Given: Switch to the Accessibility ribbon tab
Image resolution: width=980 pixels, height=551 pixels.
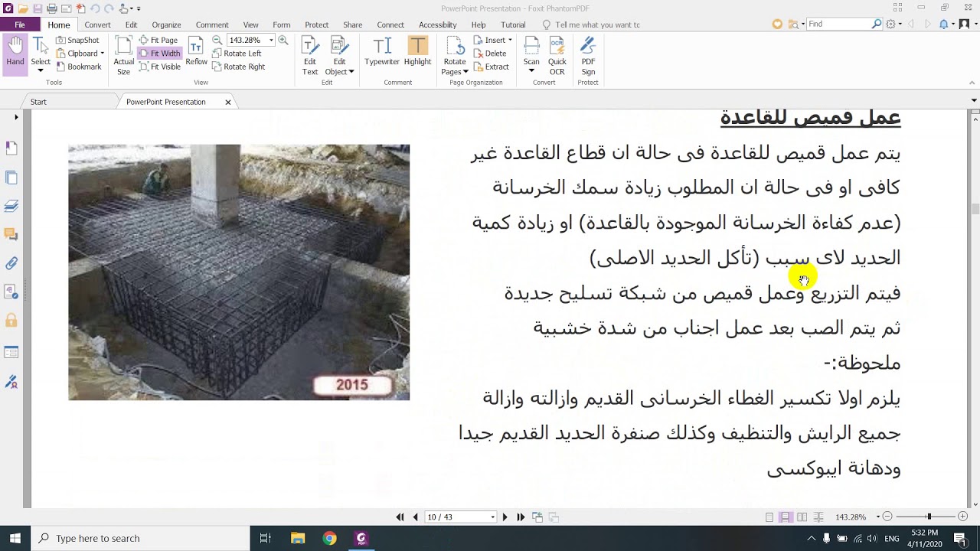Looking at the screenshot, I should [x=437, y=24].
